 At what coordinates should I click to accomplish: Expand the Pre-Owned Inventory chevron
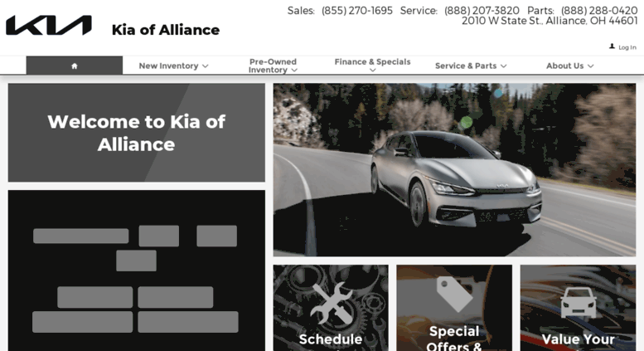click(x=294, y=71)
